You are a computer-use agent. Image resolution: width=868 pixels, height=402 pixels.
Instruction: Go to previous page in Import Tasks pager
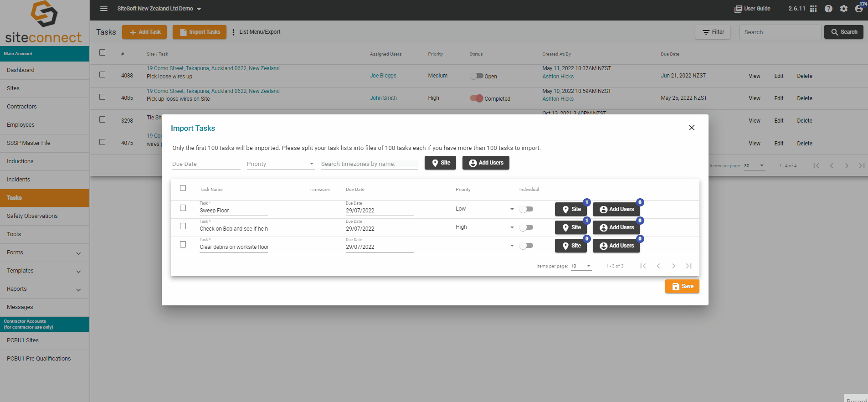[658, 266]
